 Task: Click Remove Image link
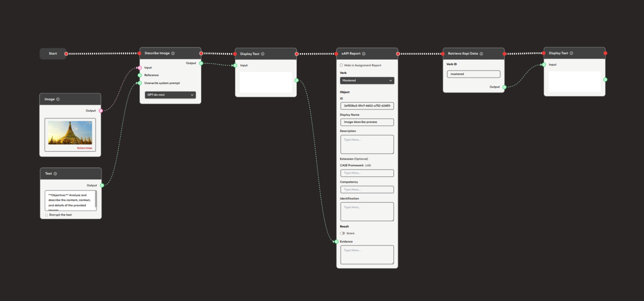85,148
